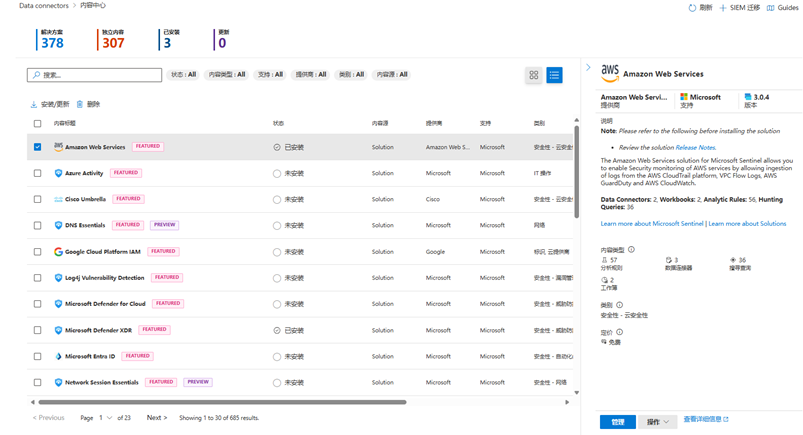803x435 pixels.
Task: Click the AWS logo in the details panel header
Action: tap(610, 73)
